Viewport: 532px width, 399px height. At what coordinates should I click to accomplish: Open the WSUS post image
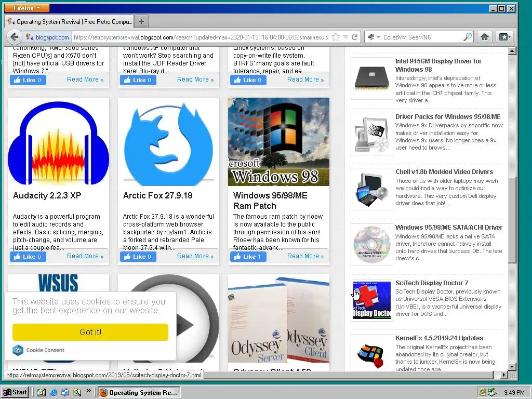(58, 283)
